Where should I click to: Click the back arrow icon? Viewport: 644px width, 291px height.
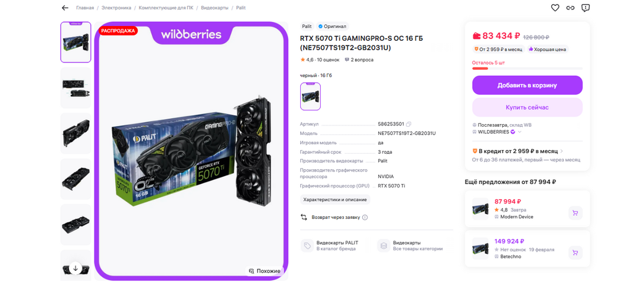tap(65, 8)
